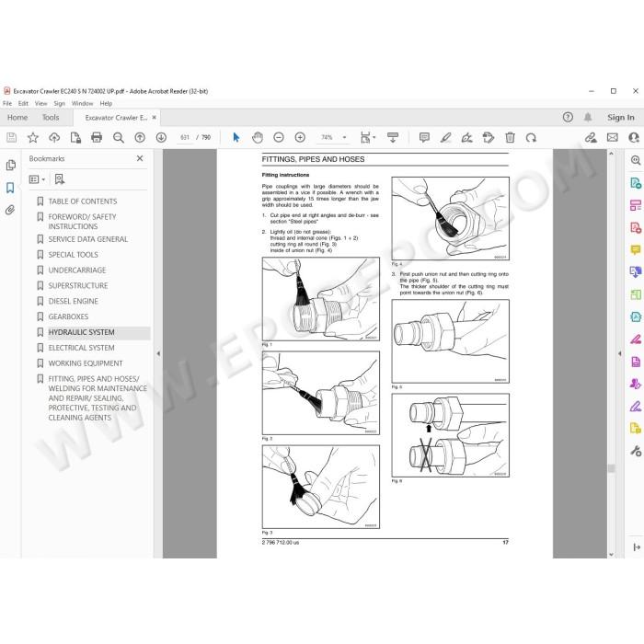Zoom out with minus button
Image resolution: width=644 pixels, height=644 pixels.
click(x=279, y=138)
